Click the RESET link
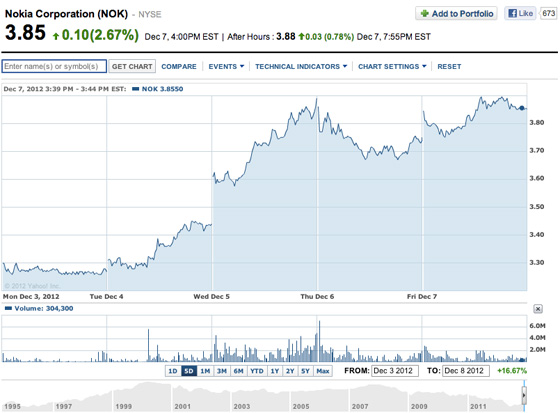560x413 pixels. pos(449,66)
